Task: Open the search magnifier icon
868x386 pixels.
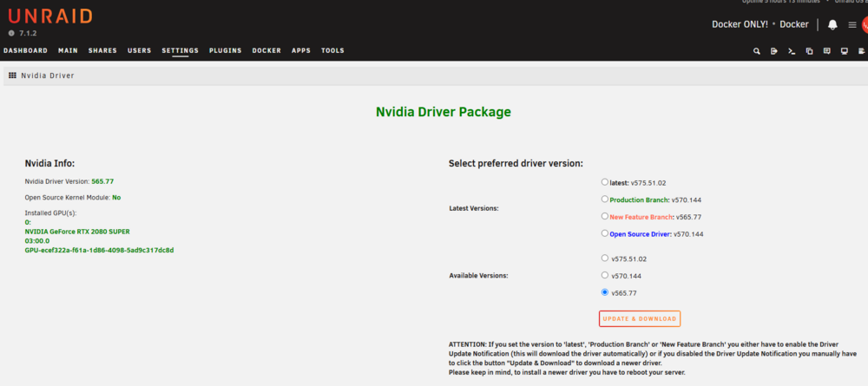Action: (757, 51)
